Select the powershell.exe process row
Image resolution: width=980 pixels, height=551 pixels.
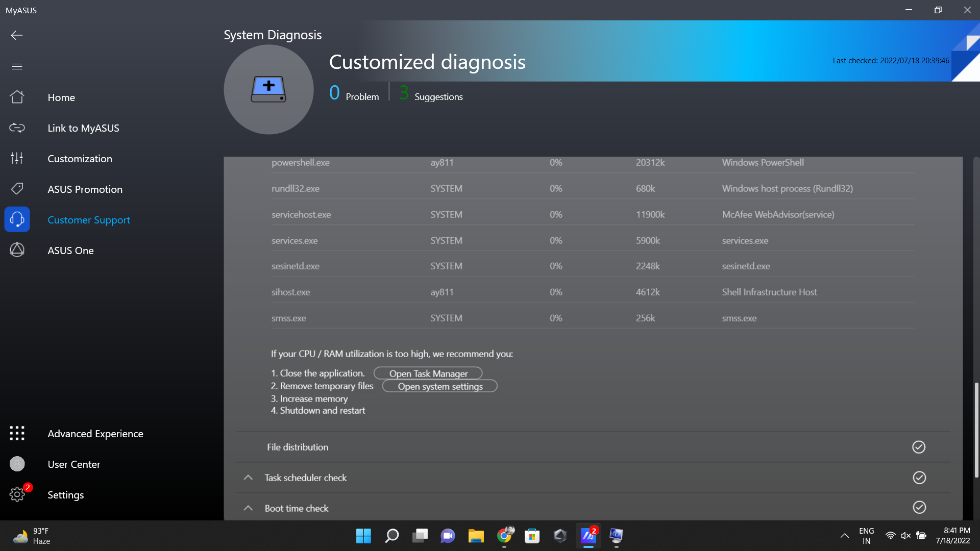593,163
